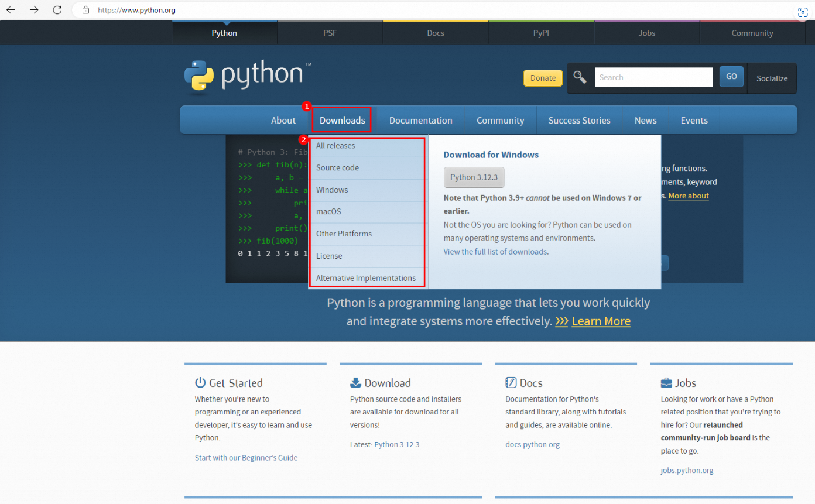Screen dimensions: 815x504
Task: Click the Get Started power icon
Action: pyautogui.click(x=200, y=383)
